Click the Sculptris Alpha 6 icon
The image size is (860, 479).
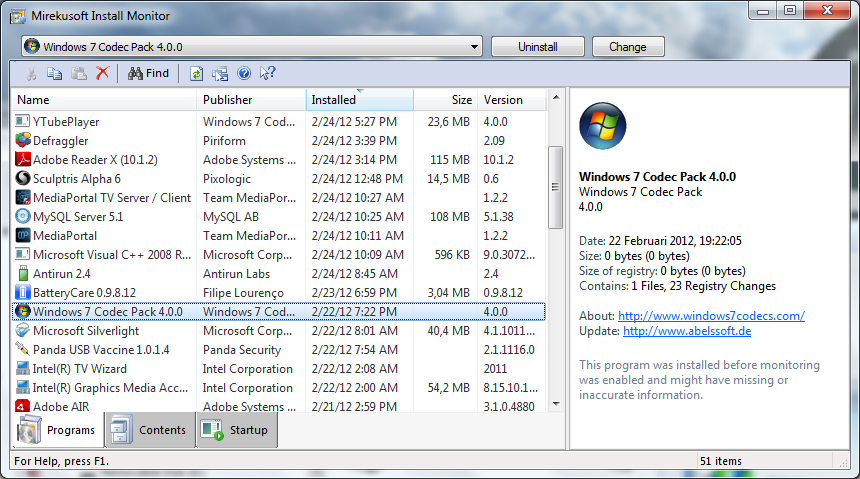(x=22, y=178)
